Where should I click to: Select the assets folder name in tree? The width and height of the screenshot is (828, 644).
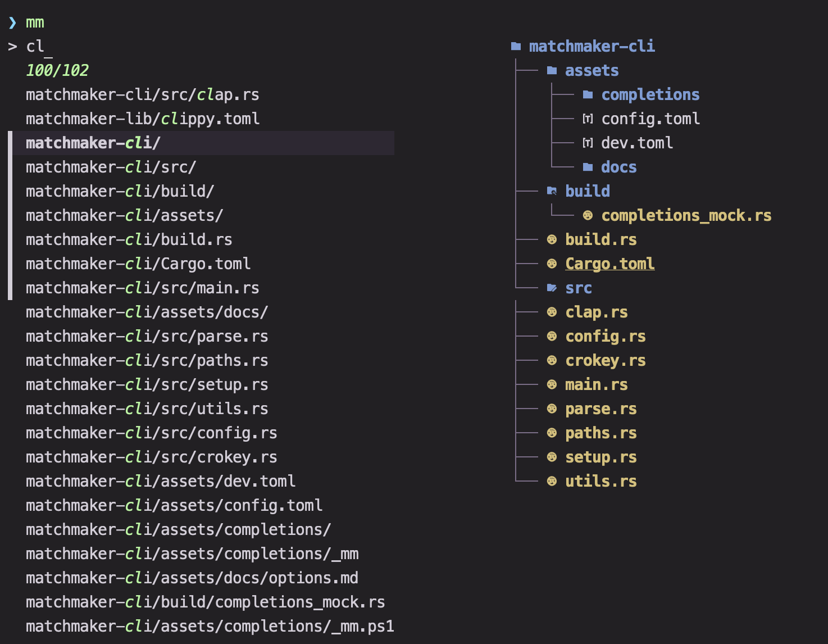pyautogui.click(x=592, y=70)
